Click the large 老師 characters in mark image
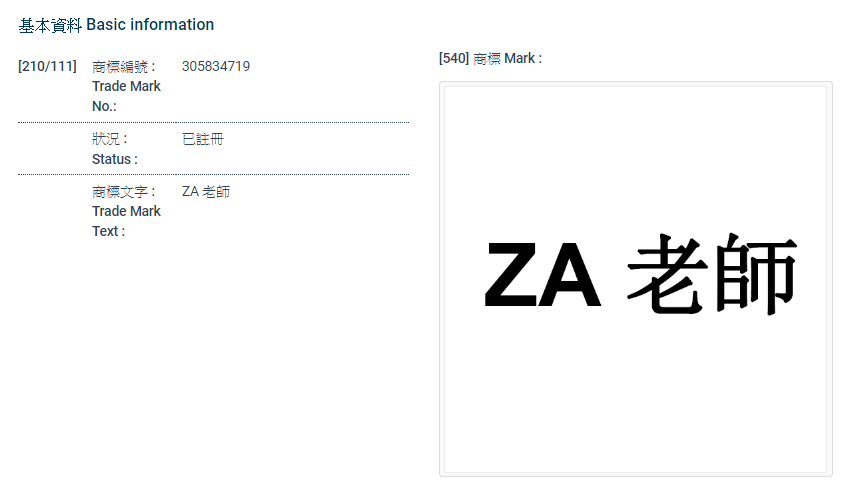 (711, 275)
